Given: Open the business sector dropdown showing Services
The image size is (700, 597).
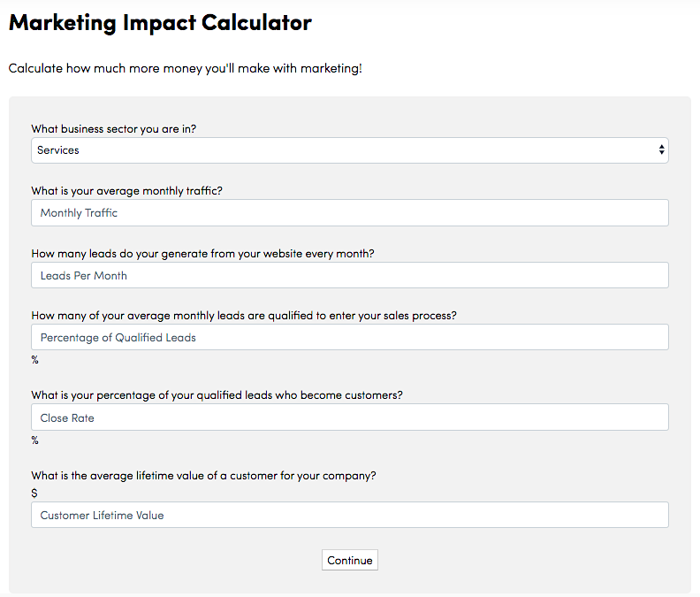Looking at the screenshot, I should pyautogui.click(x=349, y=150).
